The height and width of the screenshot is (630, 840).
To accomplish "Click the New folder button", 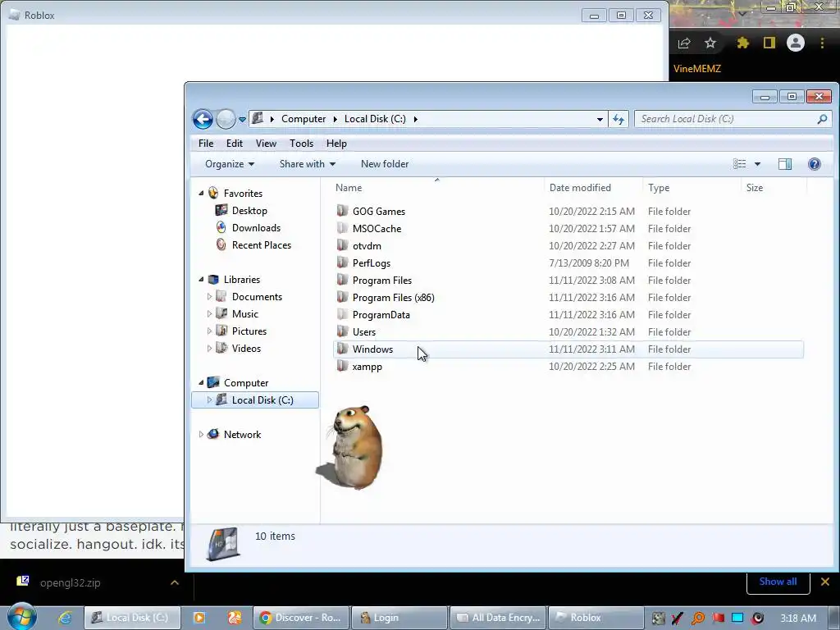I will tap(385, 164).
